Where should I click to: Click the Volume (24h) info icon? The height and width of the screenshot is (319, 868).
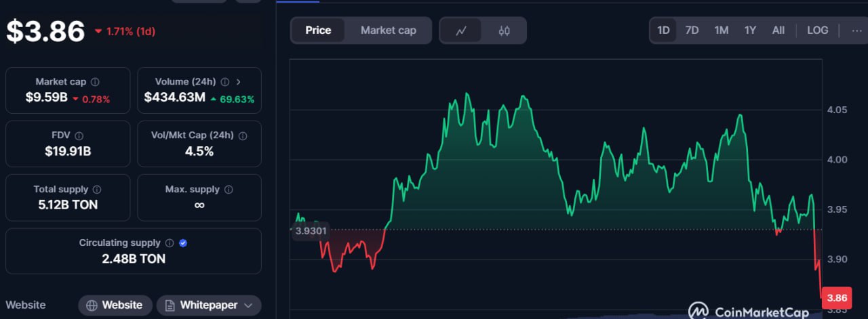pyautogui.click(x=224, y=82)
